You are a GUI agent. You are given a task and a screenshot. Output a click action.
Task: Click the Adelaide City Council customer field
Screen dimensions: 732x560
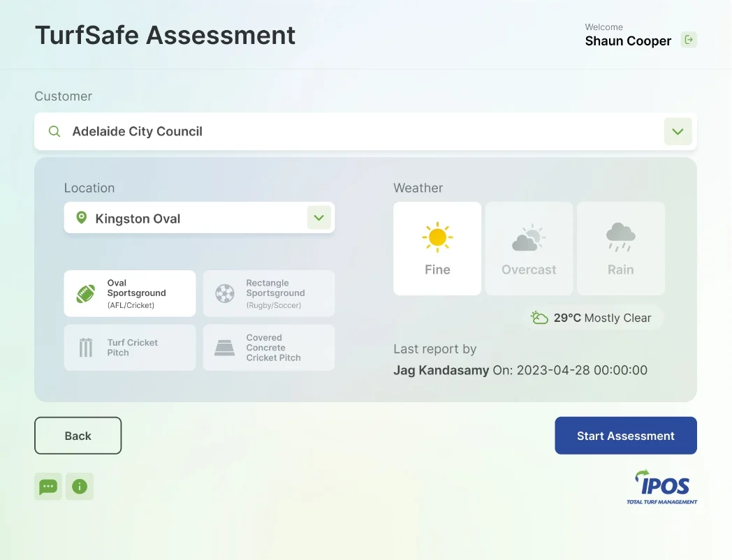tap(349, 131)
